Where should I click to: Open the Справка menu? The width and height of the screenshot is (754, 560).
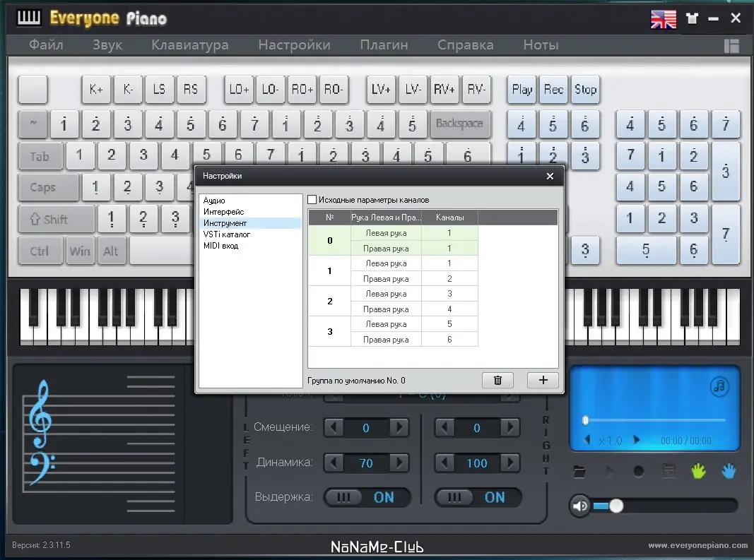click(x=466, y=44)
